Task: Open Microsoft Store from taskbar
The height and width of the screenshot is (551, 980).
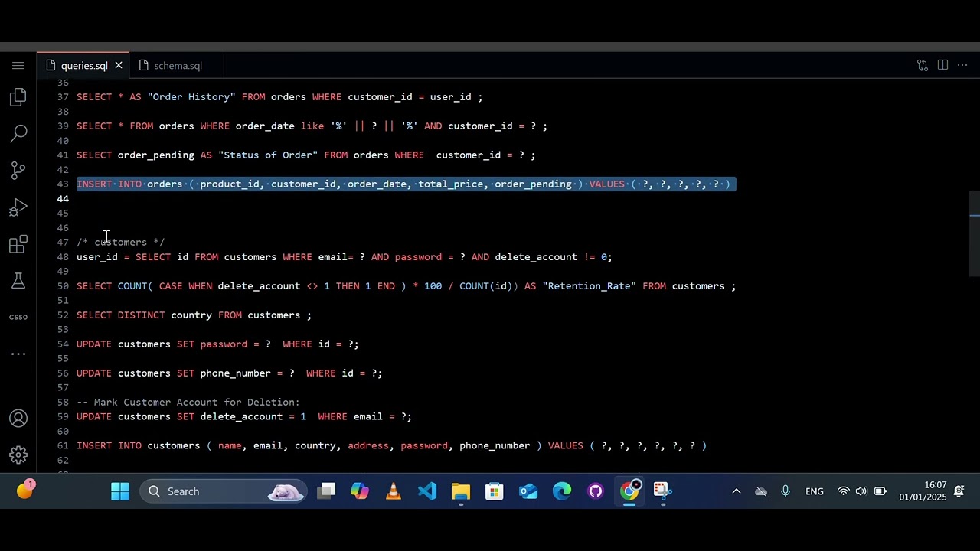Action: pos(495,491)
